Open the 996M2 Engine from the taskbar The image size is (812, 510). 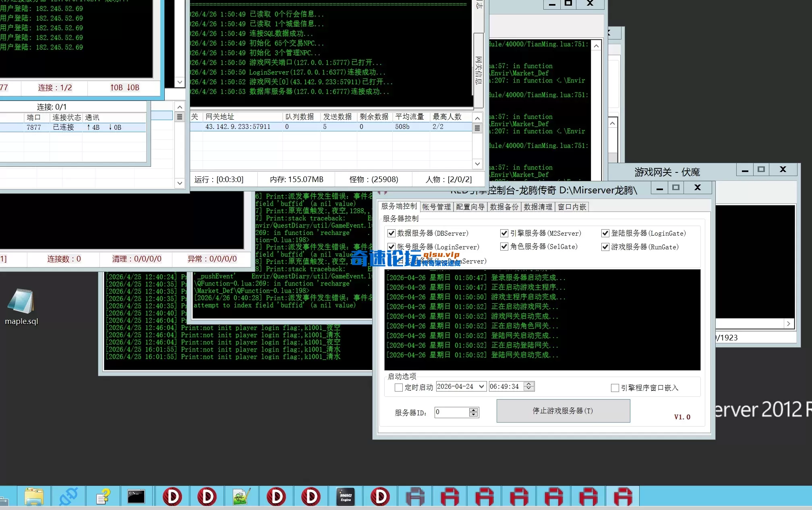point(345,496)
